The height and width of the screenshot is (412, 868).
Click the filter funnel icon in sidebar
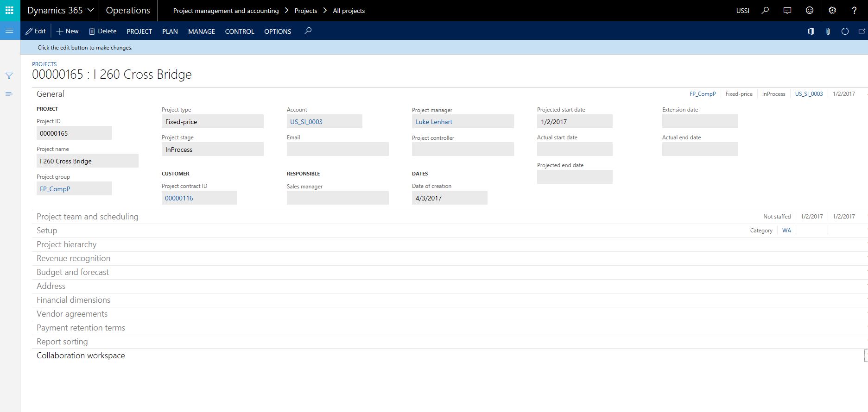9,75
